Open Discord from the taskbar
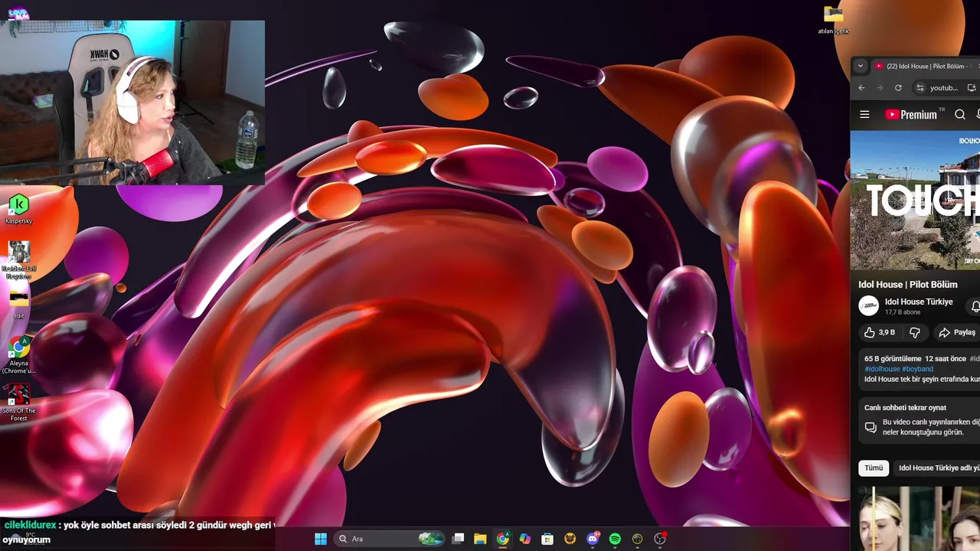 coord(593,539)
